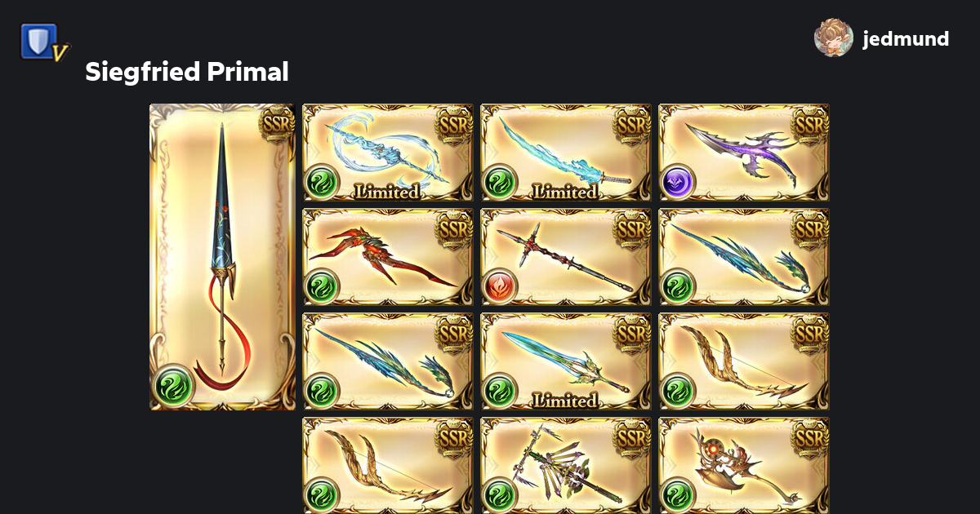This screenshot has height=514, width=980.
Task: Select the red winged claw weapon
Action: click(388, 257)
